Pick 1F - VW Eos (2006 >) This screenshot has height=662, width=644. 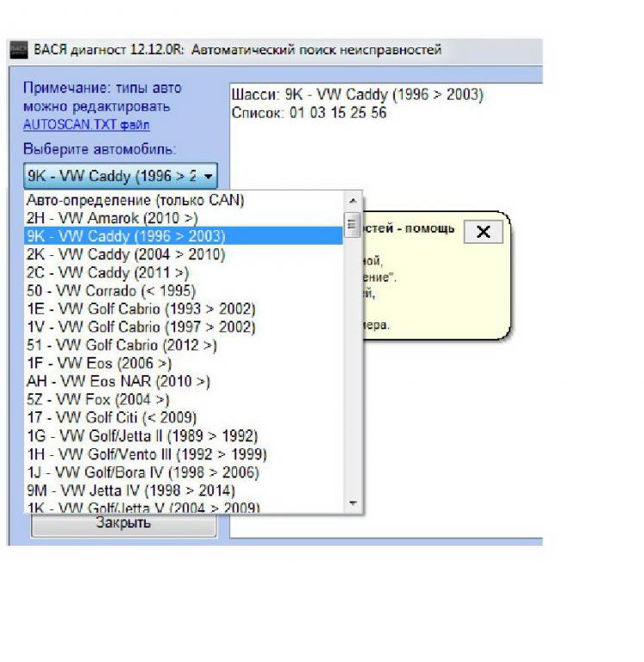click(x=184, y=364)
